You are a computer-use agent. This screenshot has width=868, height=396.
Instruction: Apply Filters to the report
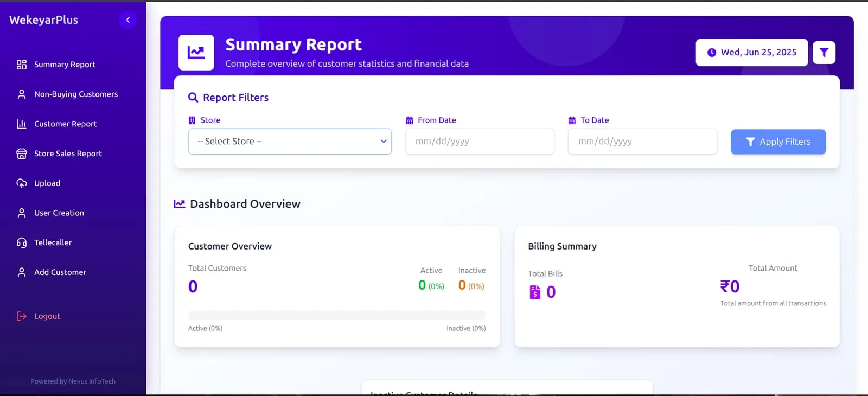point(778,142)
